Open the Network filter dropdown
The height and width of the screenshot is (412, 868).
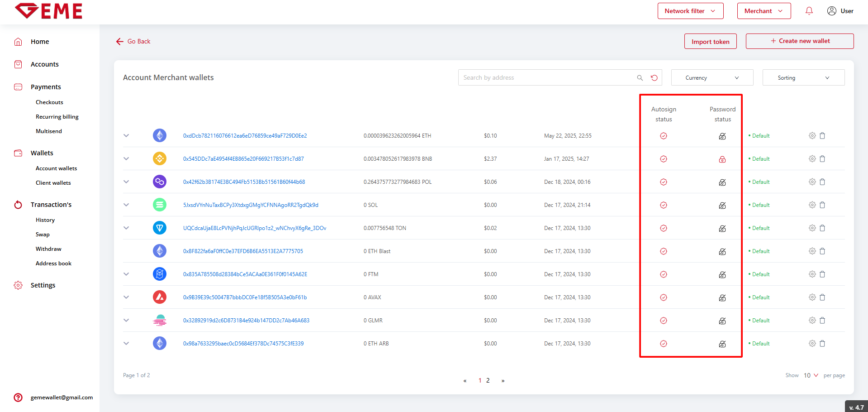[x=690, y=11]
